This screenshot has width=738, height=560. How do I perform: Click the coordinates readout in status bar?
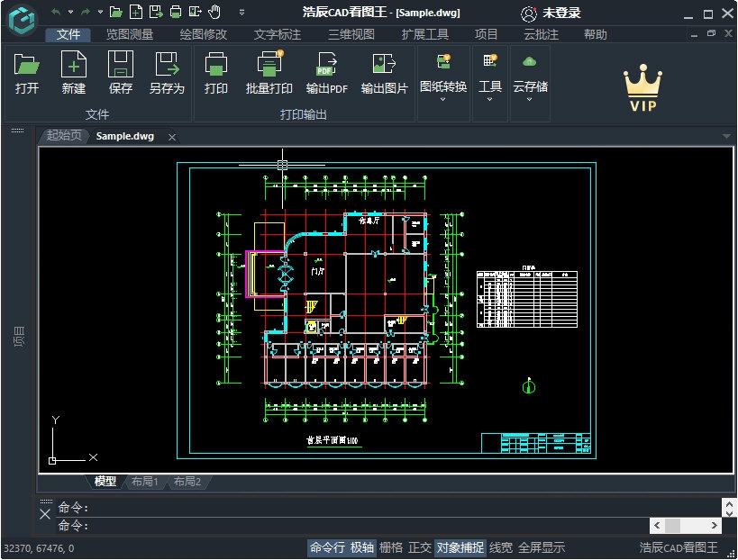(39, 548)
